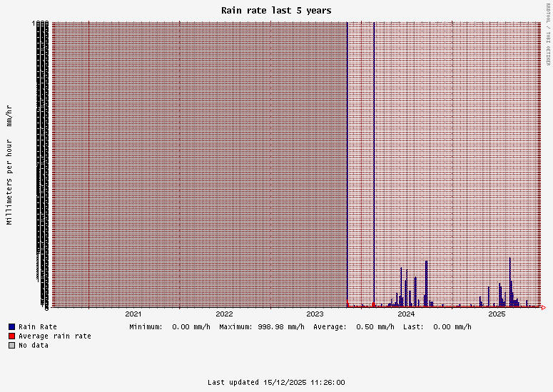The height and width of the screenshot is (392, 553).
Task: Click the 'Average rain rate' legend text
Action: pos(55,336)
